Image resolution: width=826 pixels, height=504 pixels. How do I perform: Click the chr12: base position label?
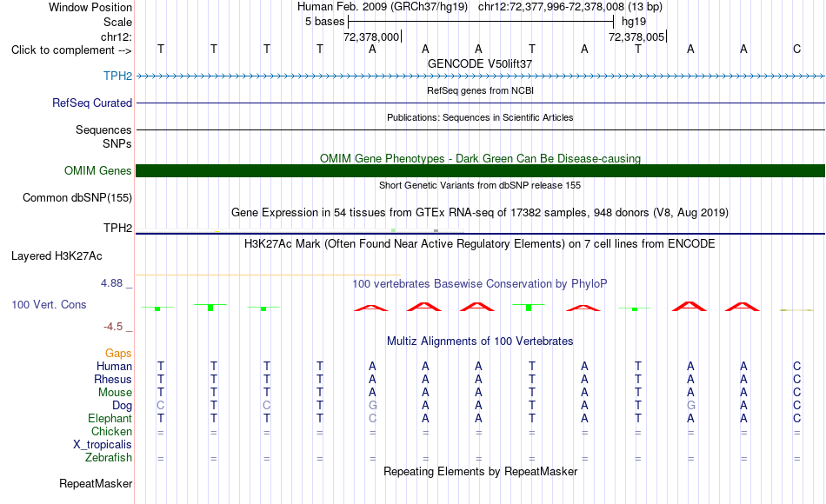(x=116, y=36)
